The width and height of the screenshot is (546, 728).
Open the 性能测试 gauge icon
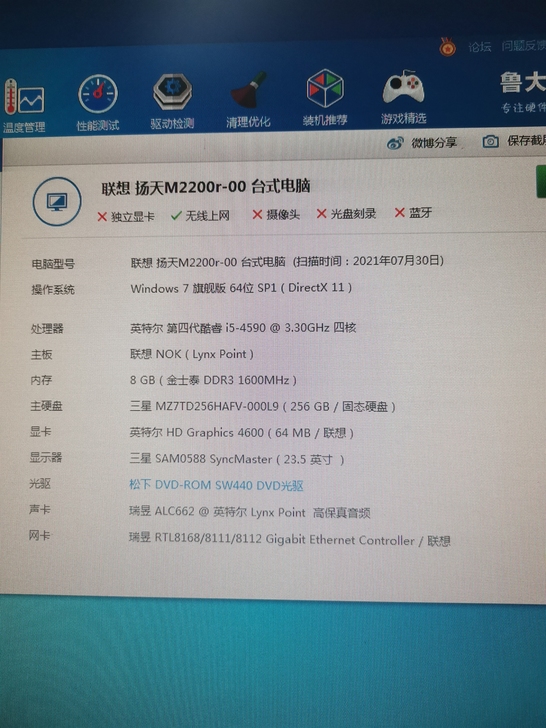click(x=98, y=94)
